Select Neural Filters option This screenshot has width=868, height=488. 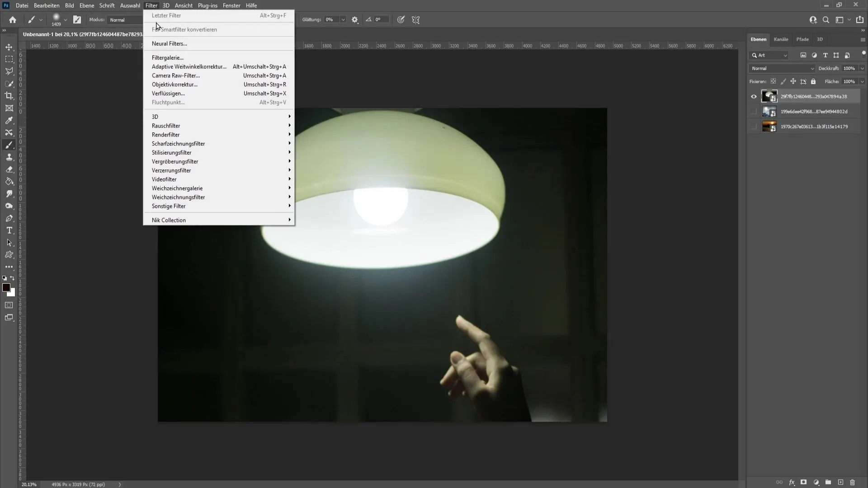(x=169, y=43)
